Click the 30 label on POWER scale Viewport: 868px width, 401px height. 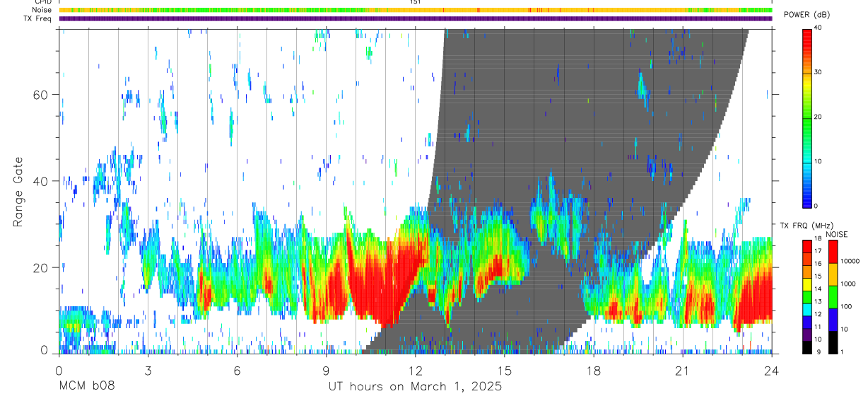click(x=817, y=72)
